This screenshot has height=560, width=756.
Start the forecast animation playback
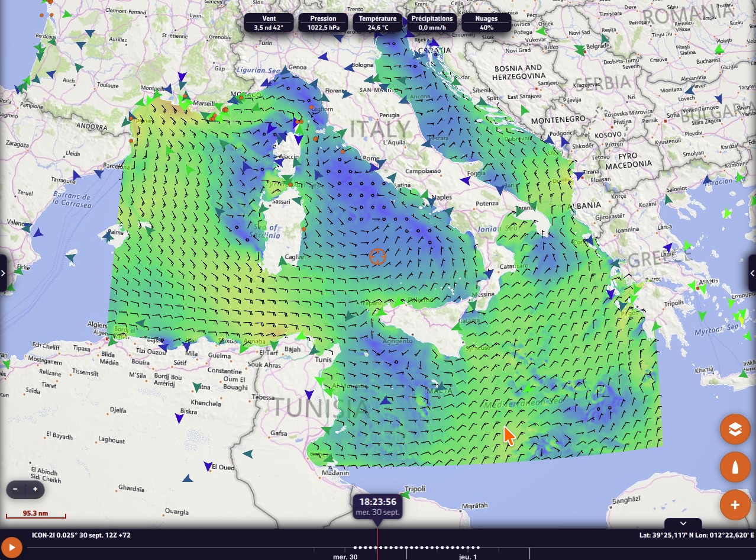[11, 548]
